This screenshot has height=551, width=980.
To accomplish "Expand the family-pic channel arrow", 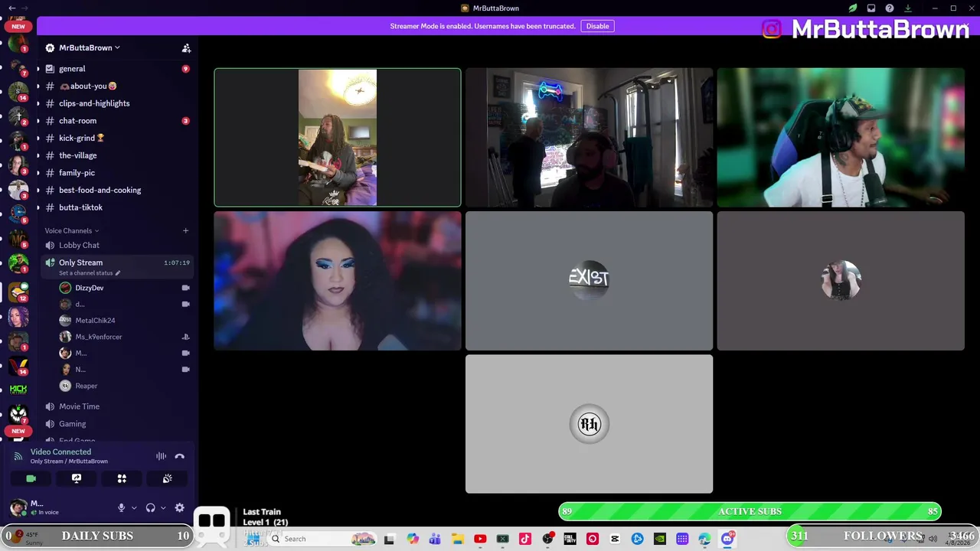I will [x=38, y=173].
